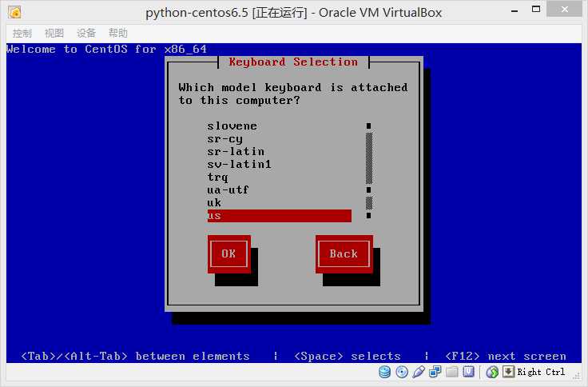Select the sr-latin keyboard layout

(280, 152)
